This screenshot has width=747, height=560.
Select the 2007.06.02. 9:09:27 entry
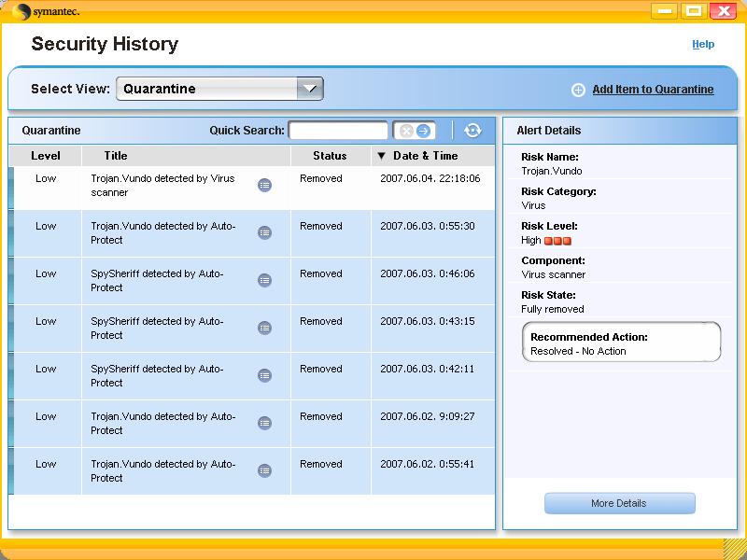[252, 424]
